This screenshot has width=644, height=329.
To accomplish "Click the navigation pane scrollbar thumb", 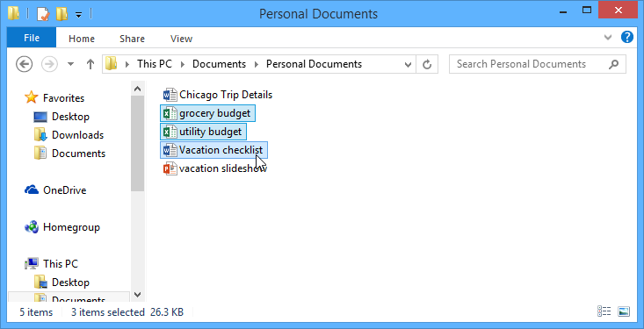I will 138,144.
